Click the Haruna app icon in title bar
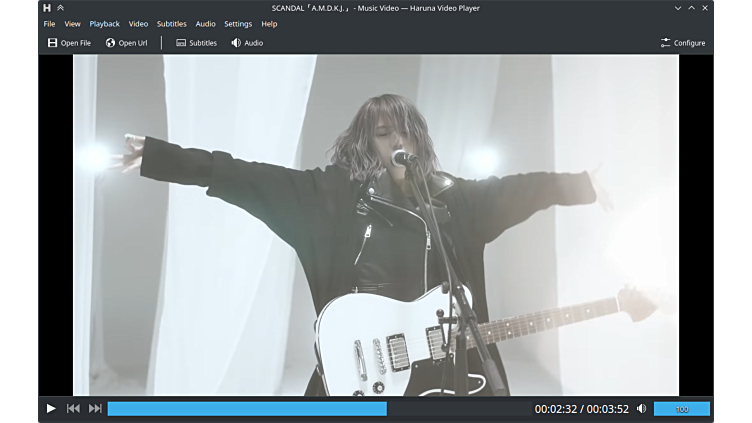752x423 pixels. 46,7
